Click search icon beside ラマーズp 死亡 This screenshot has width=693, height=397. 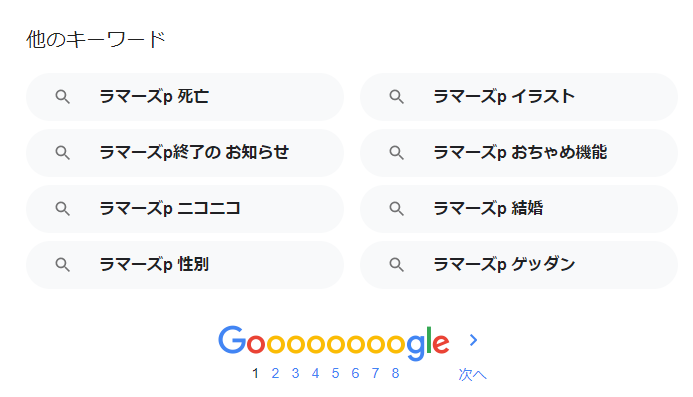pyautogui.click(x=62, y=97)
